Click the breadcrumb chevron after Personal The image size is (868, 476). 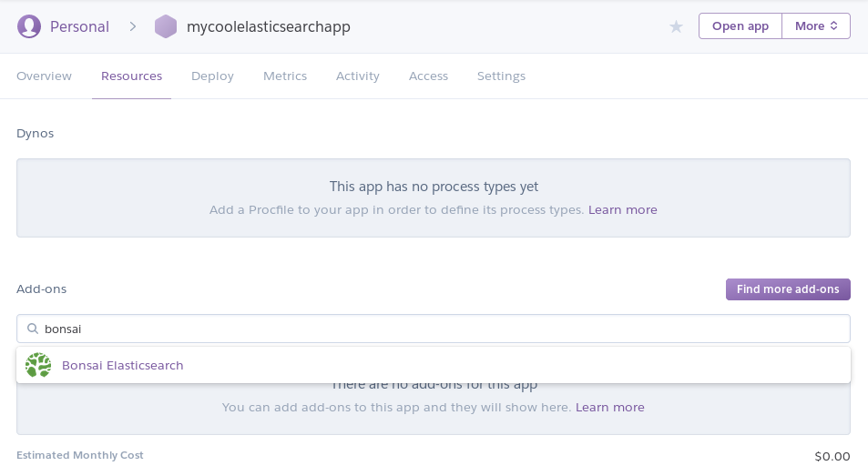(132, 26)
